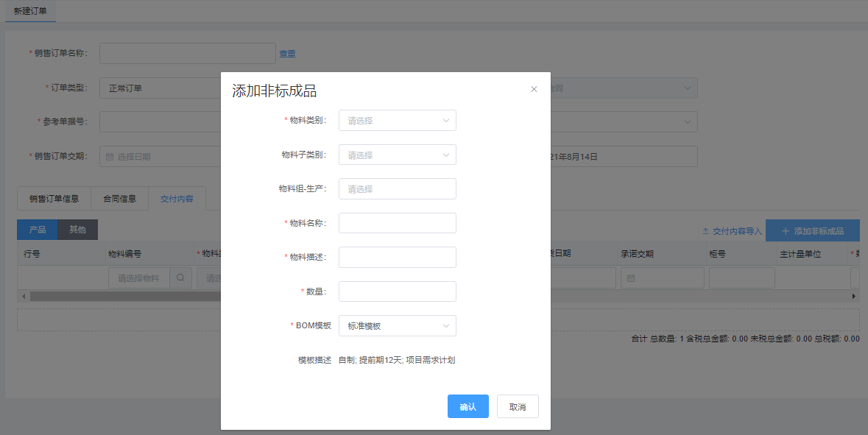Screen dimensions: 868x435
Task: Click the 物料组-生产 select field
Action: pos(397,188)
